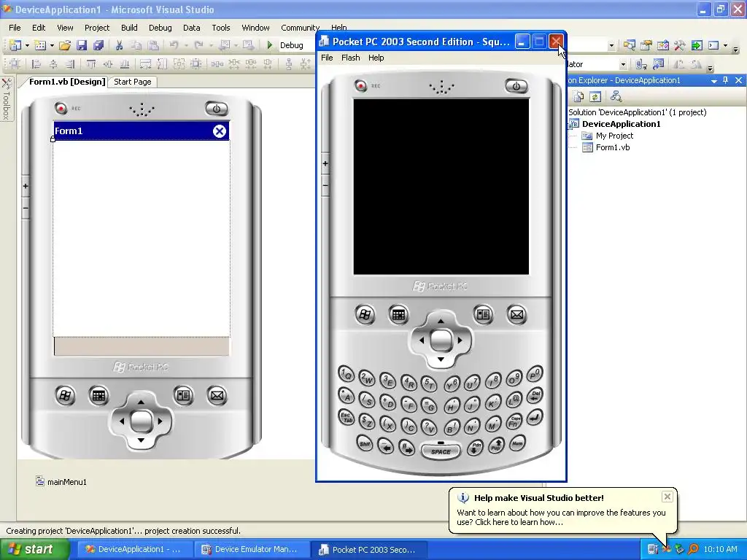The image size is (747, 560).
Task: Click the balloon's Click here to learn text
Action: point(519,522)
